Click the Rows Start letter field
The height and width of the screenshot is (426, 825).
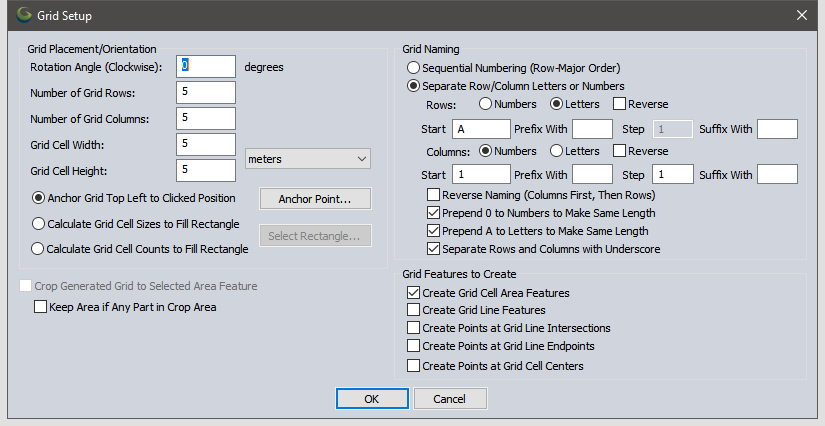[x=481, y=129]
